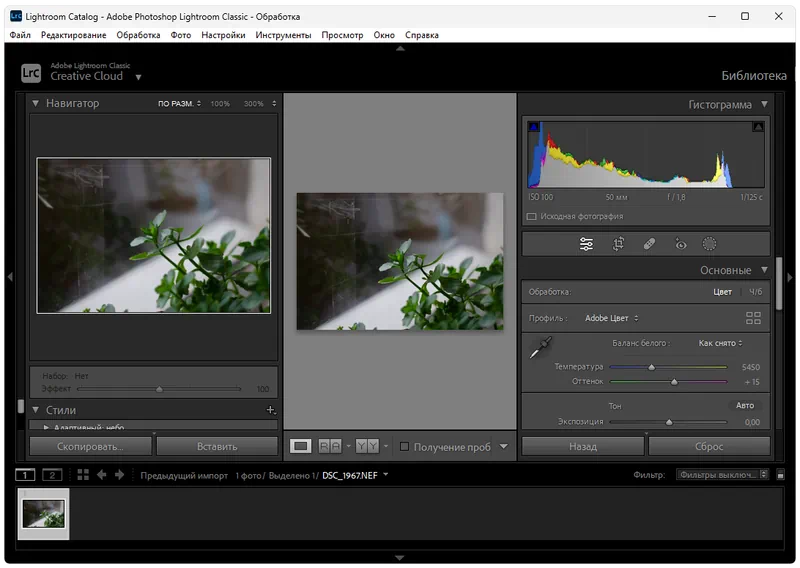This screenshot has width=800, height=568.
Task: Open the Masking tool
Action: click(x=709, y=244)
